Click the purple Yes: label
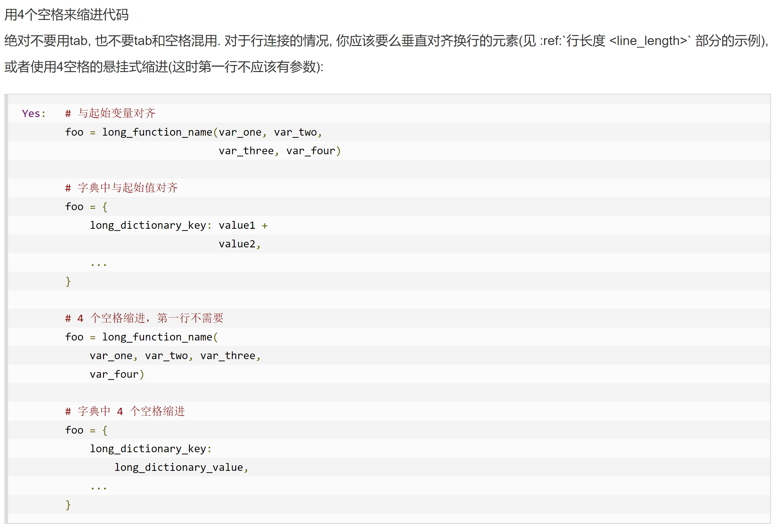Image resolution: width=776 pixels, height=532 pixels. (34, 114)
